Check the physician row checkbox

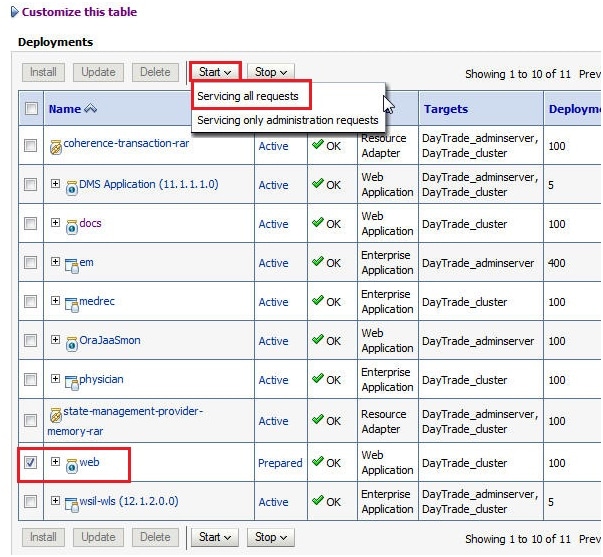pos(30,380)
